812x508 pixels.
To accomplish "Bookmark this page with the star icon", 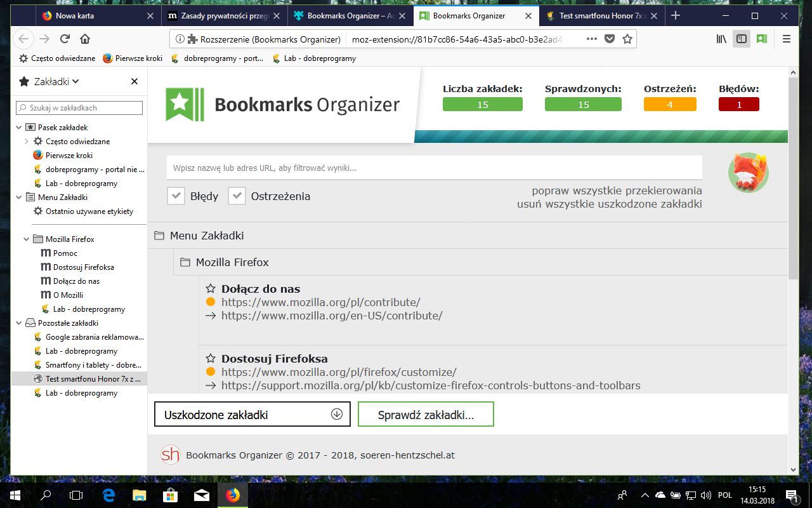I will pos(627,39).
